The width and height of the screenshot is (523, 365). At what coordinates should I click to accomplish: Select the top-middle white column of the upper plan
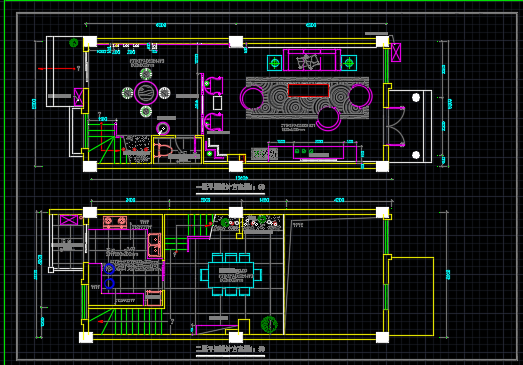(236, 42)
